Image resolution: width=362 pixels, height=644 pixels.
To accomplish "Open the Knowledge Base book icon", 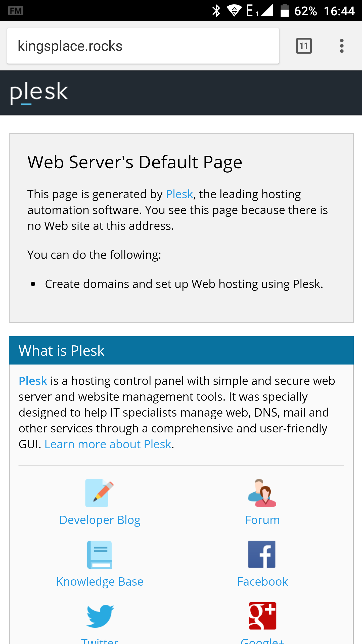I will (100, 554).
